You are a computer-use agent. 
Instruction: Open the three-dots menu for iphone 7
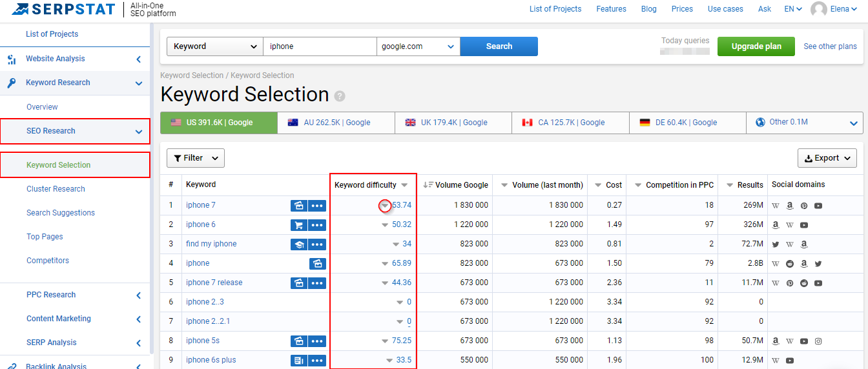point(317,206)
